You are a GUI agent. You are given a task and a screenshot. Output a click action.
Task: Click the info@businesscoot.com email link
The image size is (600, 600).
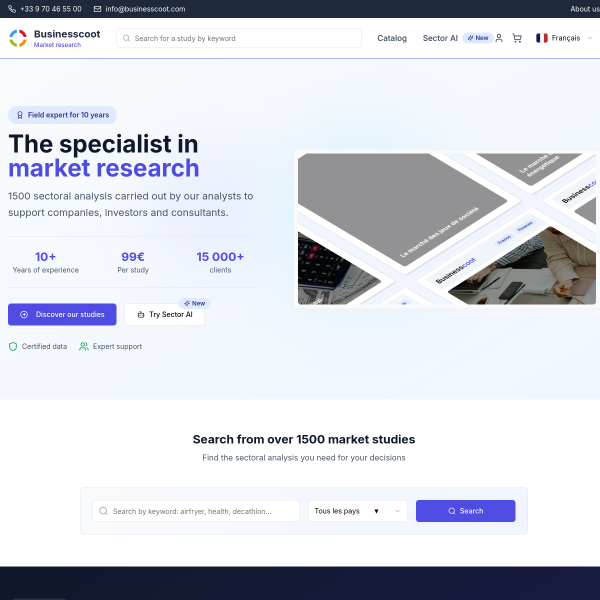tap(145, 9)
